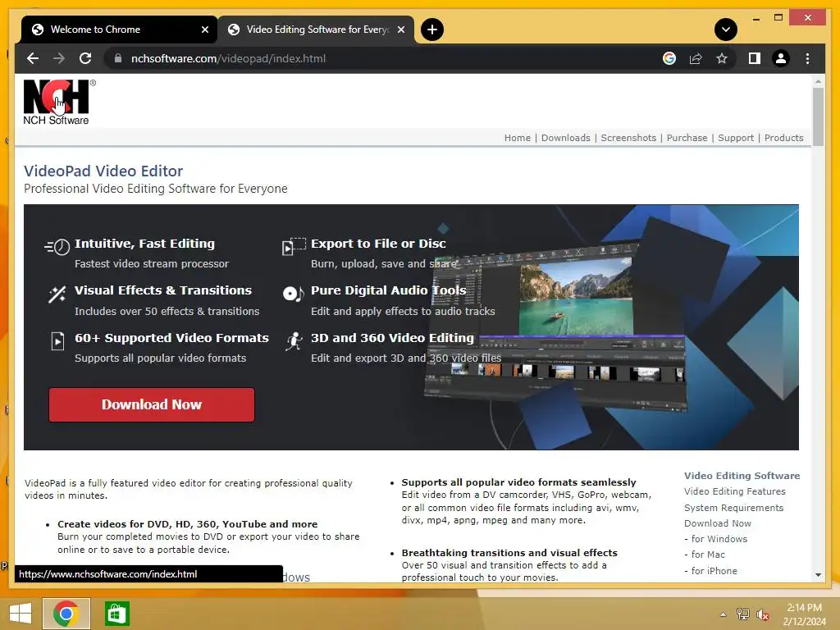Open the for Mac download link
The width and height of the screenshot is (840, 630).
point(708,555)
